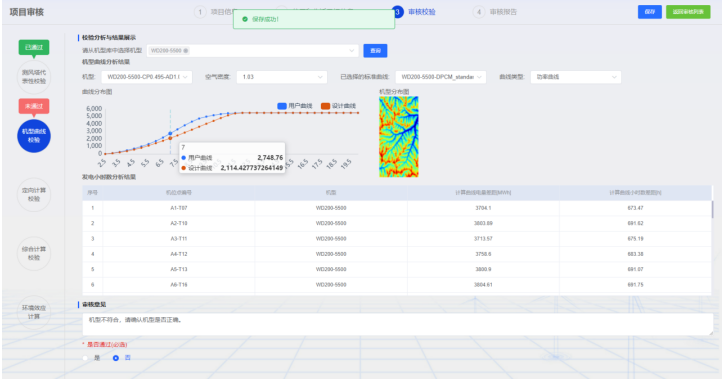
Task: Switch to the 审核校验 step tab
Action: point(421,12)
